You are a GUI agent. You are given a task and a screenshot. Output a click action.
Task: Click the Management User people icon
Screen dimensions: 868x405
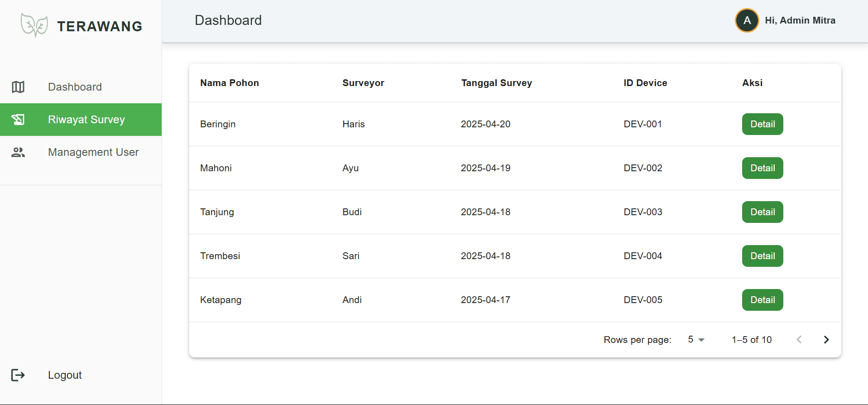click(18, 152)
